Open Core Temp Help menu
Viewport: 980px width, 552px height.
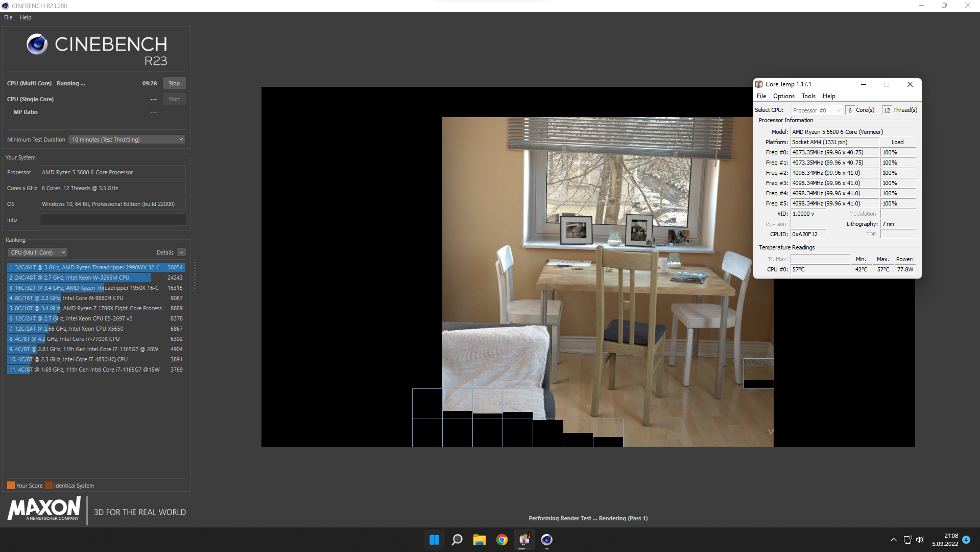829,96
